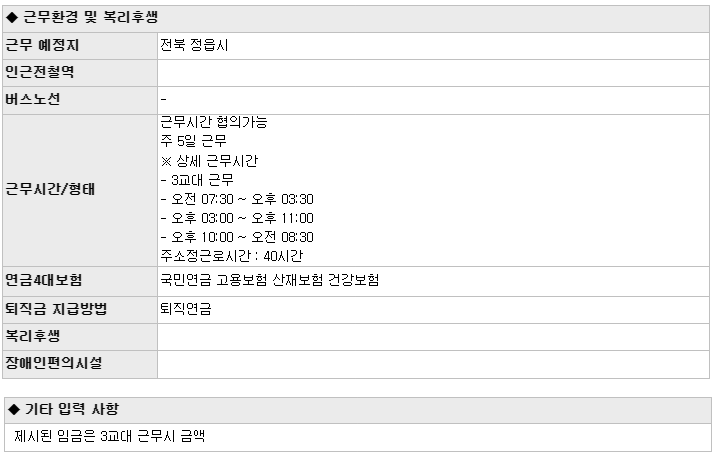719x463 pixels.
Task: Select the 근무시간/형태 row label
Action: pyautogui.click(x=80, y=190)
